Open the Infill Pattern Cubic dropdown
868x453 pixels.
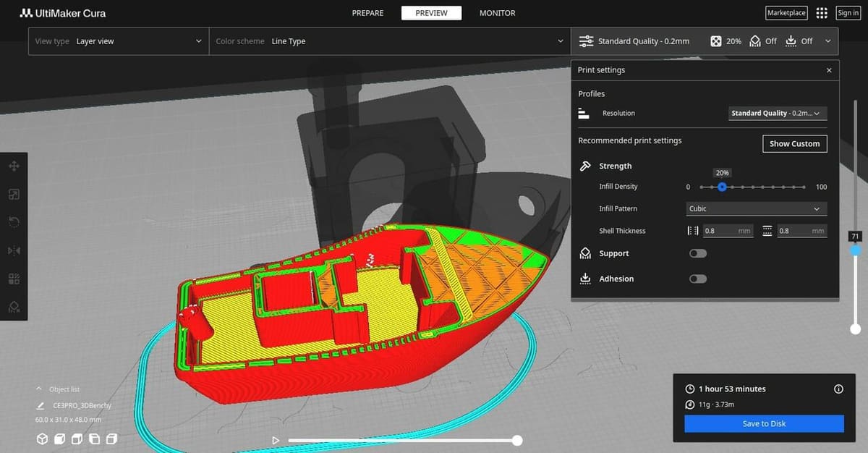tap(757, 208)
